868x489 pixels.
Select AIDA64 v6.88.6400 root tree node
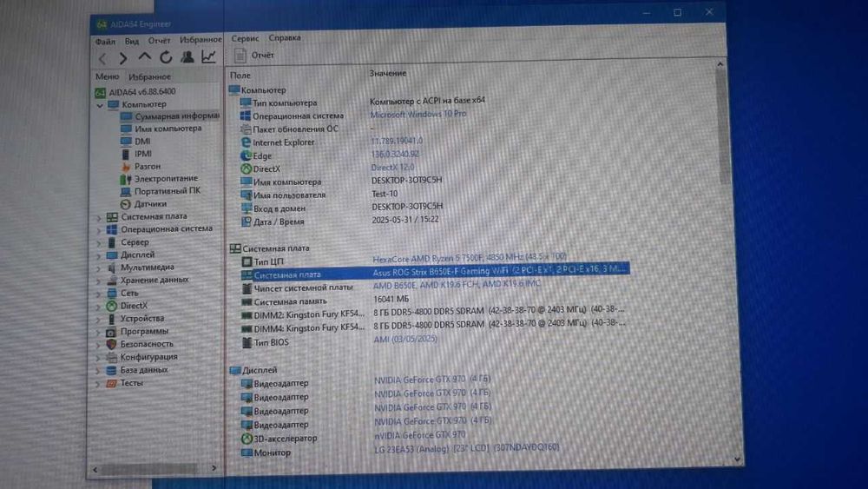tap(135, 92)
